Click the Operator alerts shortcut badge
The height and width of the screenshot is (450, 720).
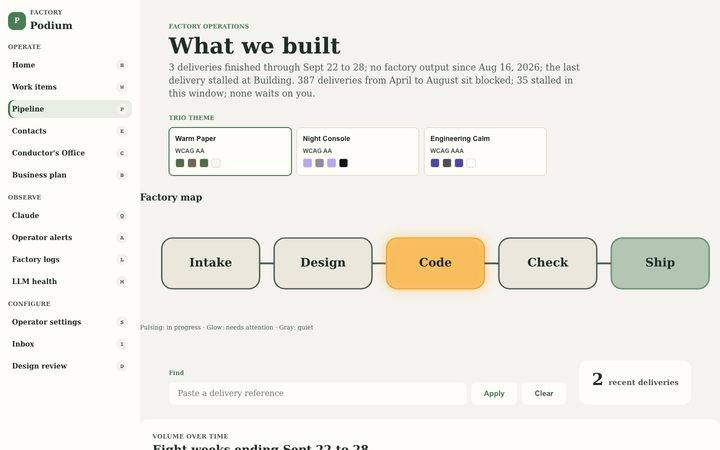122,238
